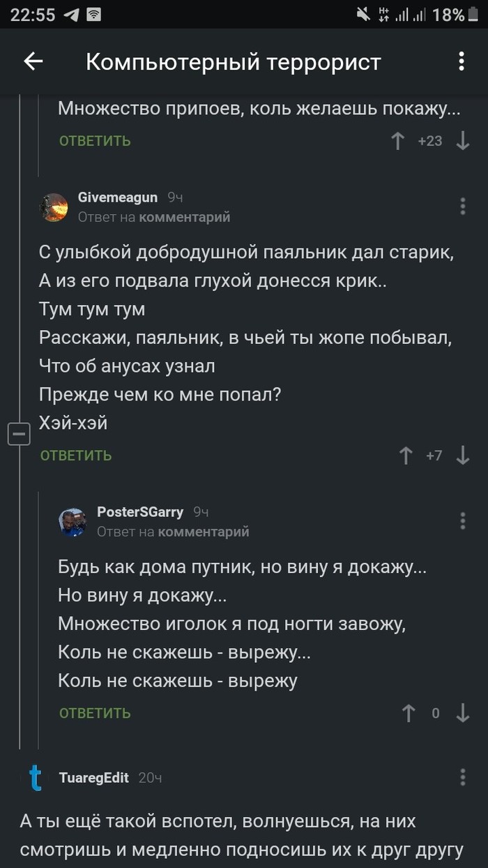Open PosterSGarry's profile via username

tap(140, 512)
